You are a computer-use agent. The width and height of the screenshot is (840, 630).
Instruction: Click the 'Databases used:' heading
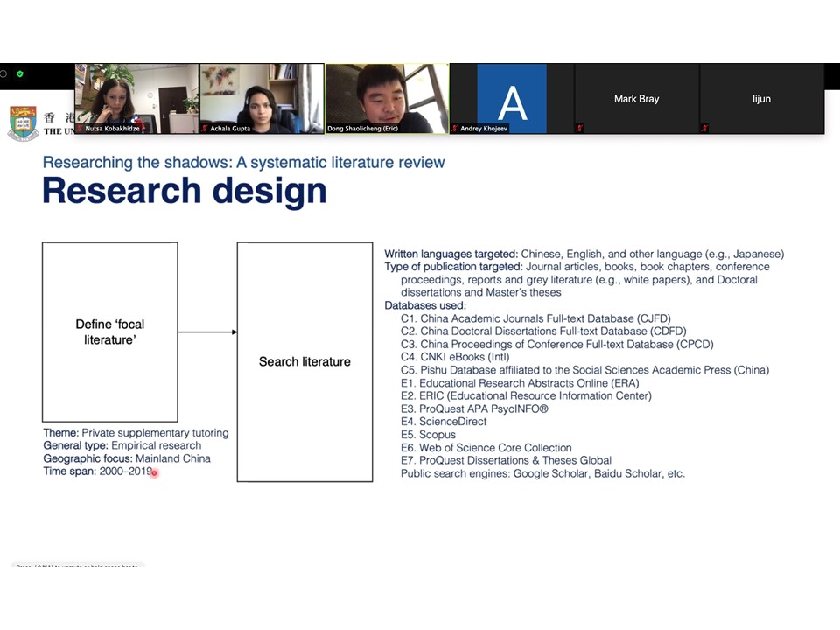425,305
